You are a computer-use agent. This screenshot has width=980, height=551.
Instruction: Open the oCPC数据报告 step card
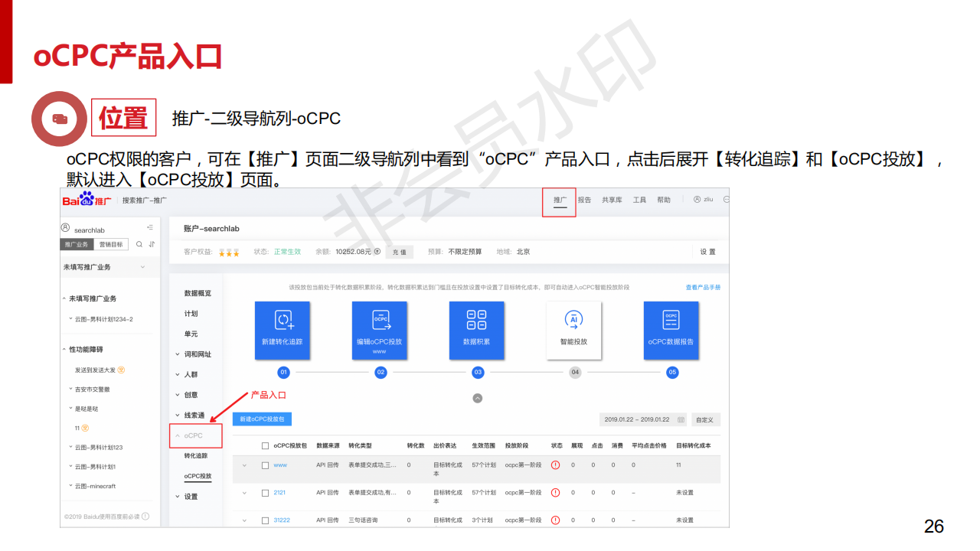point(671,330)
